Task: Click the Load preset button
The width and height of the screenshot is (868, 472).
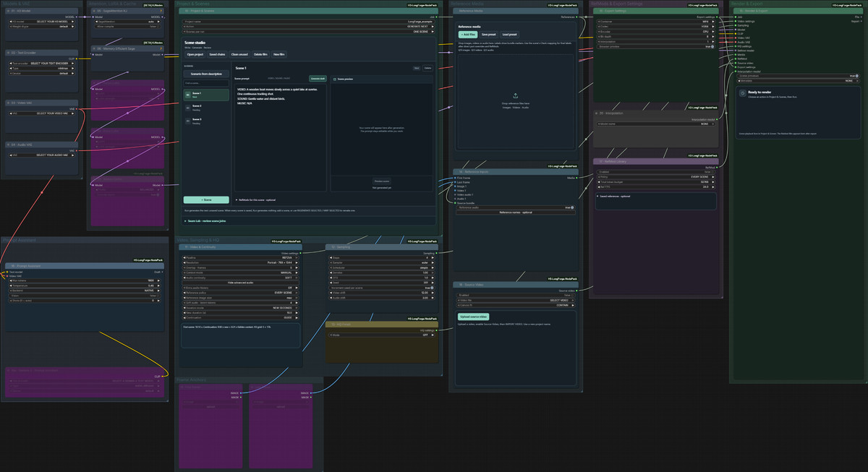Action: tap(510, 35)
